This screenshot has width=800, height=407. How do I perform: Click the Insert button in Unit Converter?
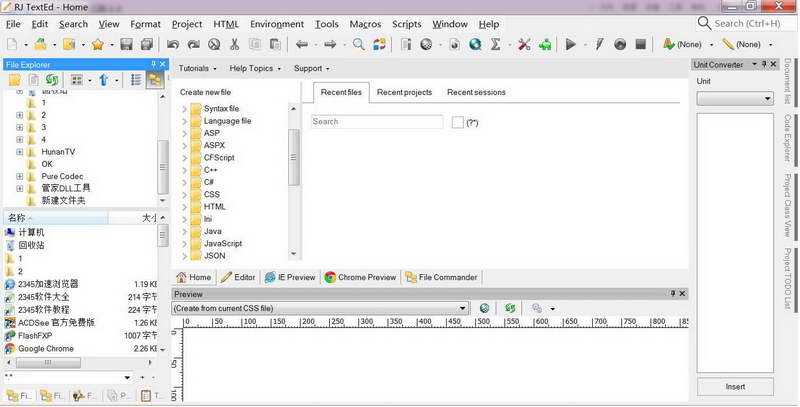pyautogui.click(x=735, y=387)
